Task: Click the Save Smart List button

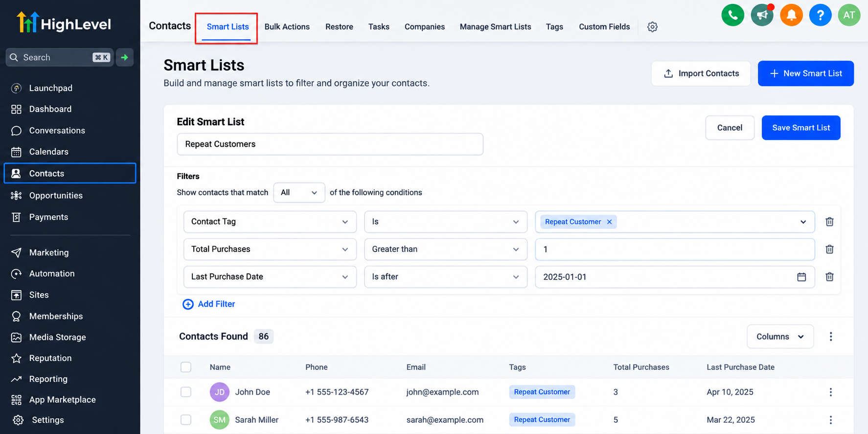Action: 801,128
